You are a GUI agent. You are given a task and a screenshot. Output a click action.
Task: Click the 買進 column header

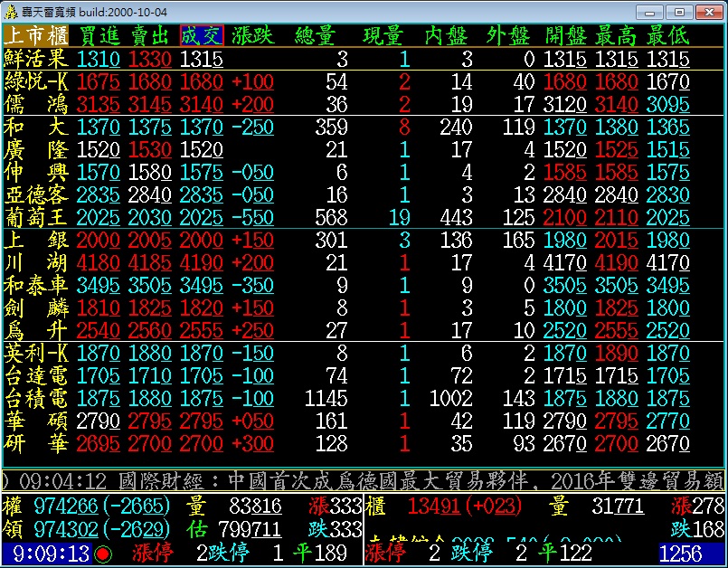[99, 36]
